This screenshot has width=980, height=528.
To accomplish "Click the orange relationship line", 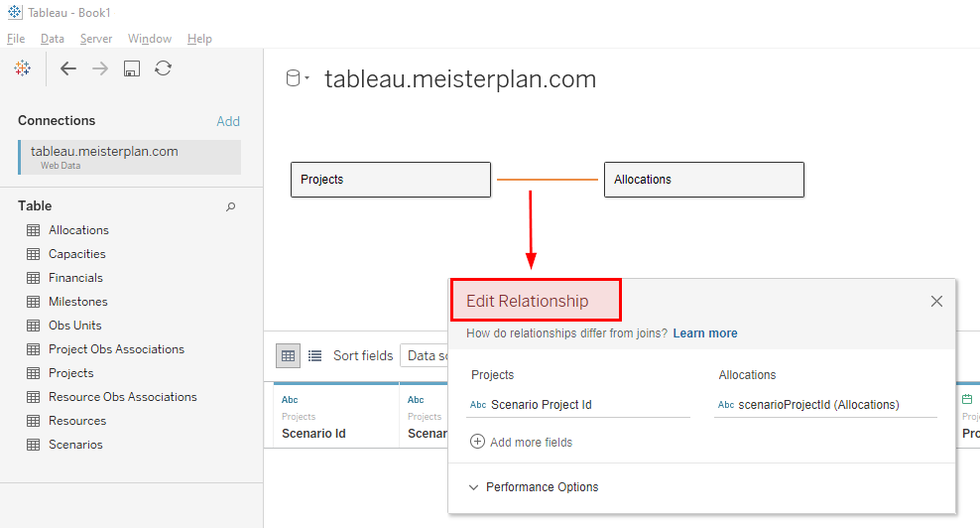I will pos(548,180).
